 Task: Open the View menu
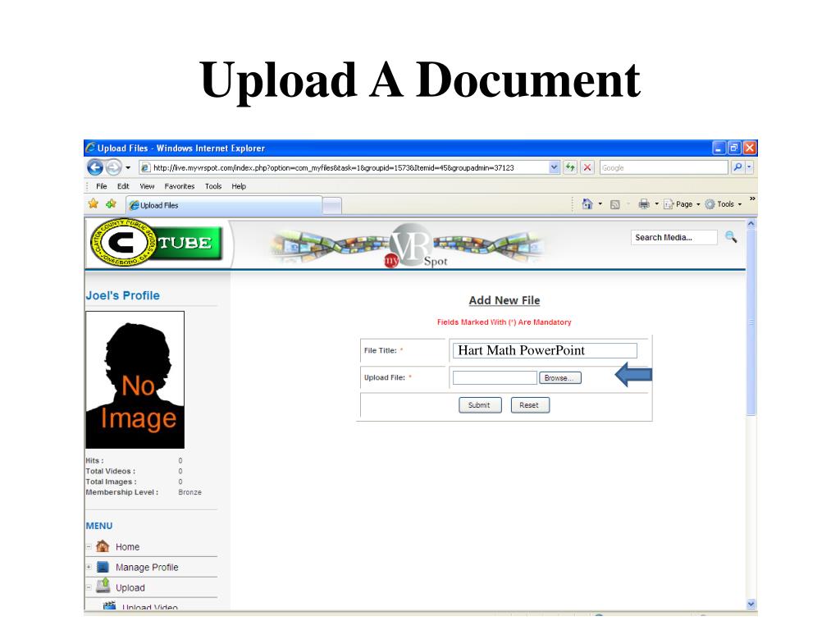[147, 186]
